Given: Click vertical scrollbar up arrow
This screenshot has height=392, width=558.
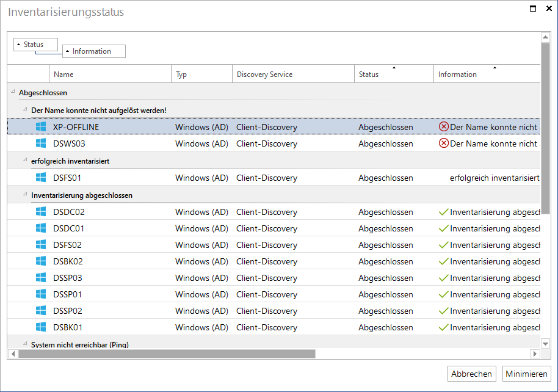Looking at the screenshot, I should click(545, 37).
